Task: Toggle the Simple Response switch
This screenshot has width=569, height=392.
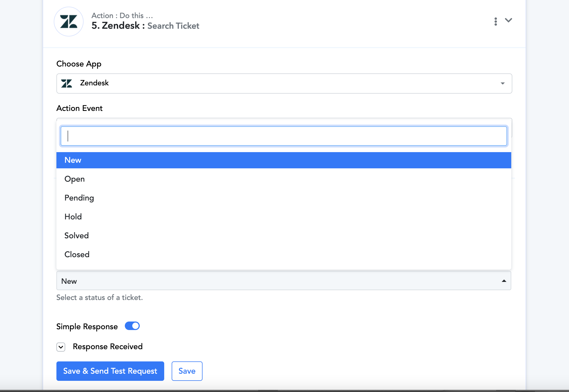Action: [x=132, y=326]
